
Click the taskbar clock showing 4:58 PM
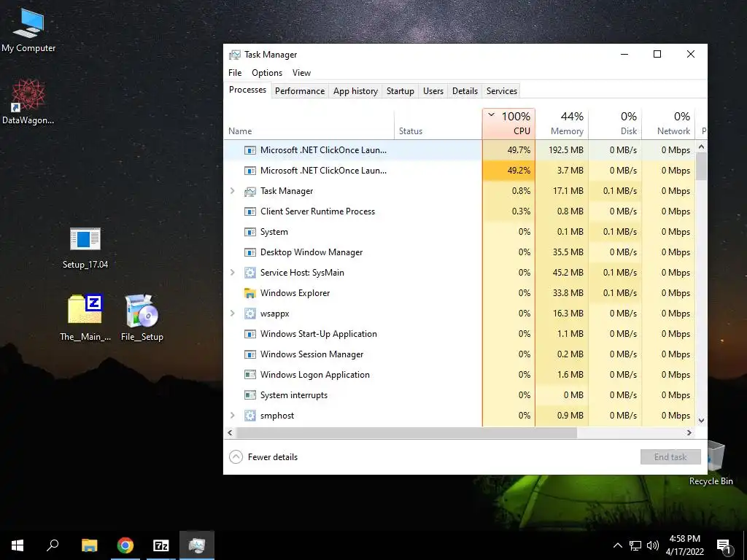(684, 545)
